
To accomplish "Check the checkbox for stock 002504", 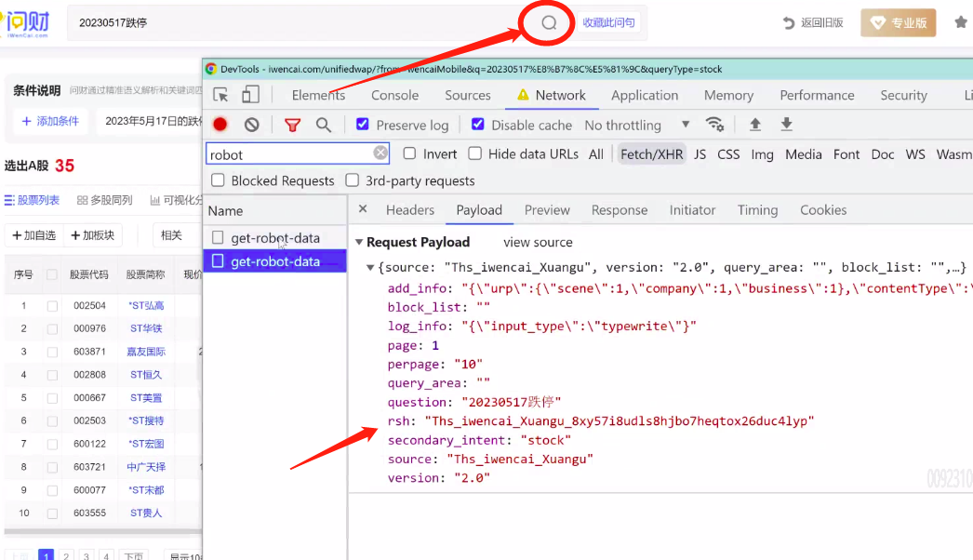I will tap(52, 305).
